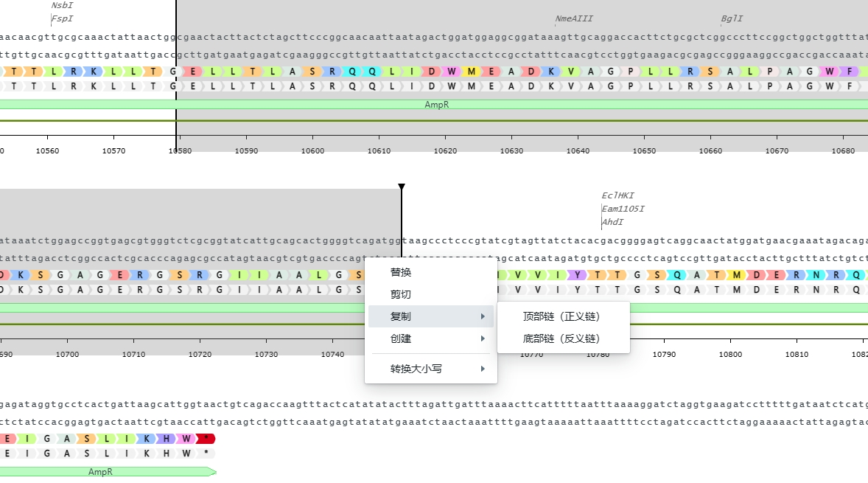
Task: Select the Eam1105I restriction site label
Action: pos(623,209)
